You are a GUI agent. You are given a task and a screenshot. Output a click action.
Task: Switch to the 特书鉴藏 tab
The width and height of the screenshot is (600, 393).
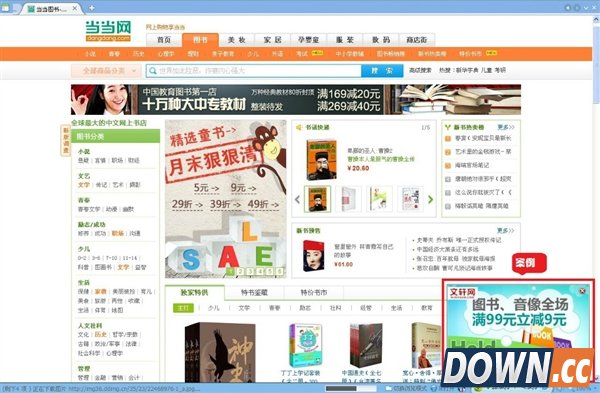pos(254,293)
